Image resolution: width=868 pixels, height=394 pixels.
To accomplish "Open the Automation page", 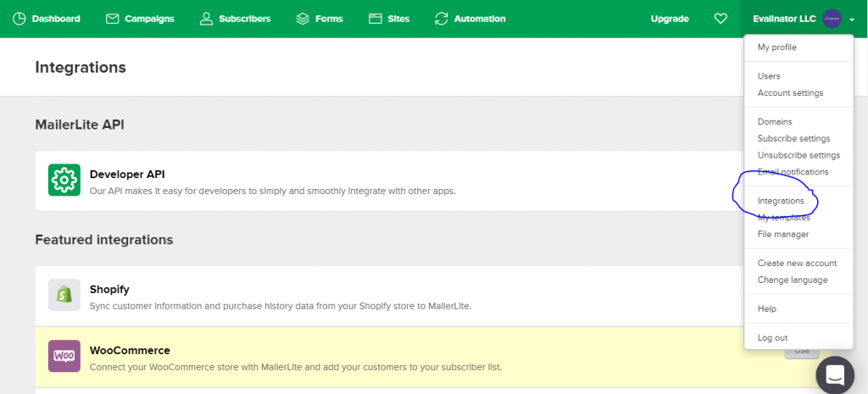I will 470,19.
